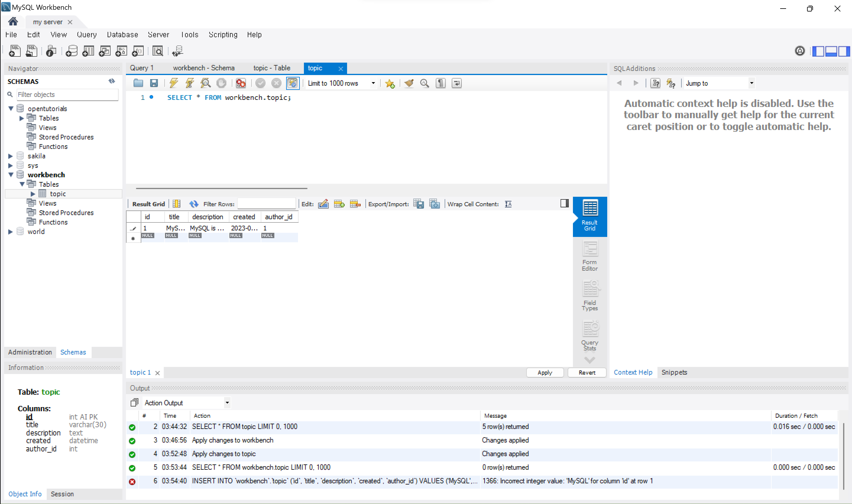
Task: Refresh the result grid data
Action: (x=194, y=204)
